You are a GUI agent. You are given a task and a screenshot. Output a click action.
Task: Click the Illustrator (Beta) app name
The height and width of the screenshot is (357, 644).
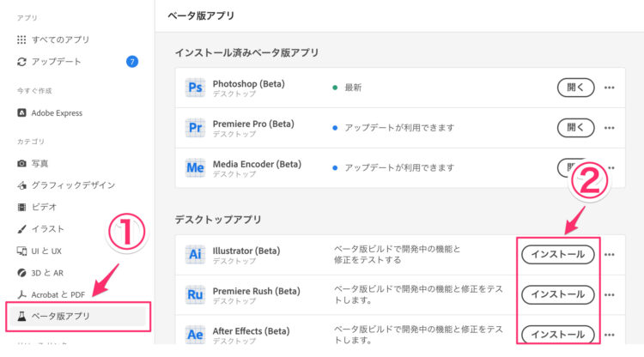tap(246, 251)
